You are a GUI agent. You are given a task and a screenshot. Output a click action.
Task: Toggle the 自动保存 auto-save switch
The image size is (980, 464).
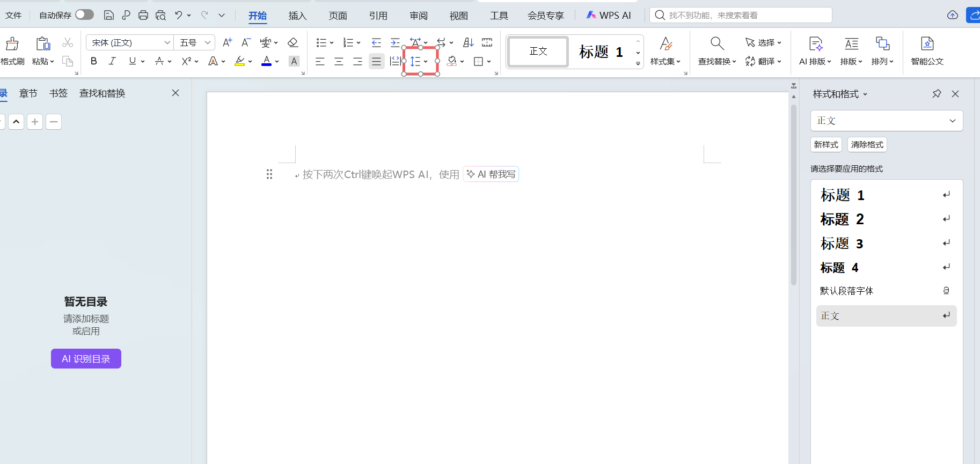tap(84, 15)
